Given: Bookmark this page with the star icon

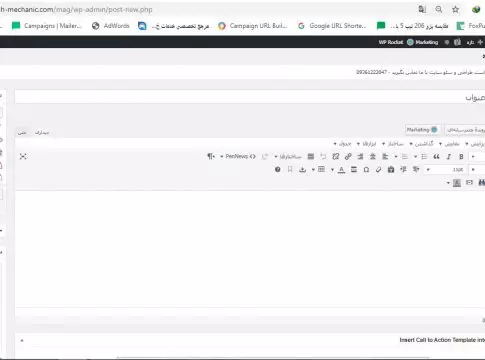Looking at the screenshot, I should [x=455, y=9].
